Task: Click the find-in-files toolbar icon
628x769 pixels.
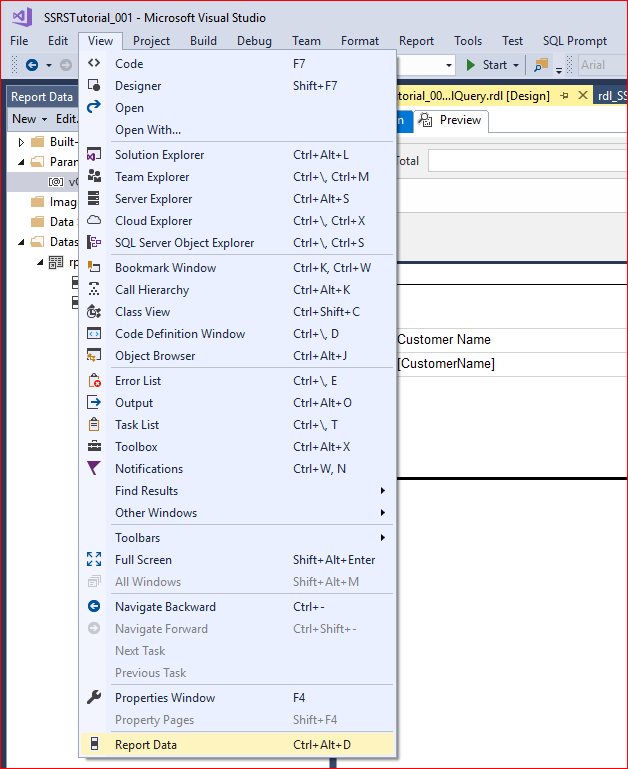Action: (x=541, y=65)
